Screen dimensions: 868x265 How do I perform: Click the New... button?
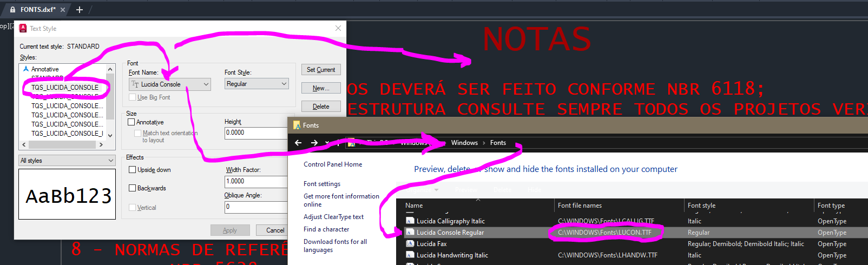coord(321,88)
